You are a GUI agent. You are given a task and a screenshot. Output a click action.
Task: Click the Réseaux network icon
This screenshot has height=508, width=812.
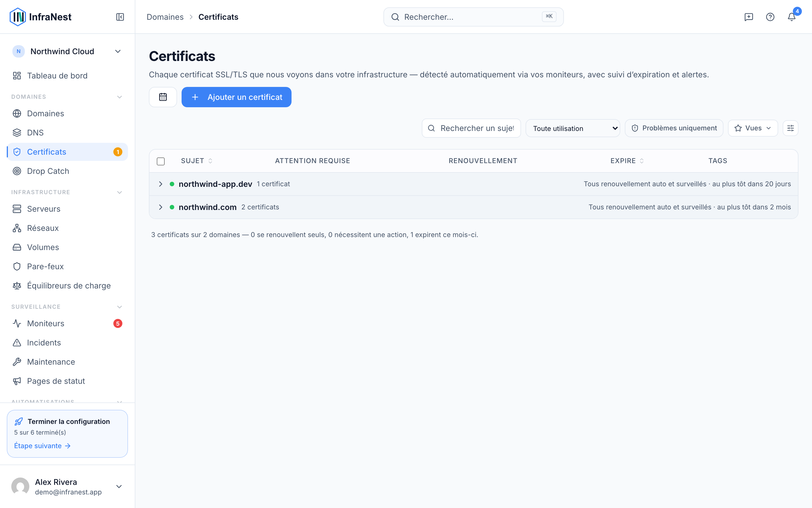click(17, 228)
